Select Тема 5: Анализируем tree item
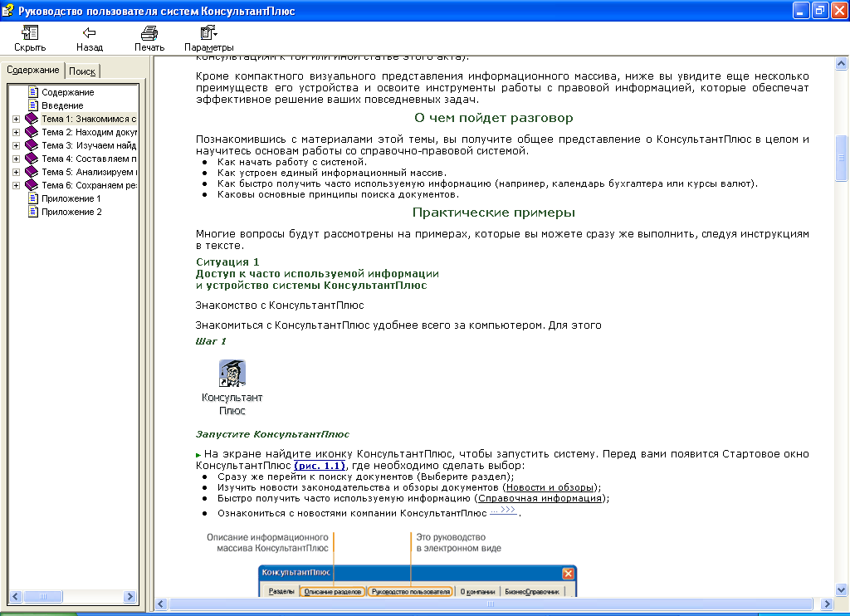 coord(89,172)
